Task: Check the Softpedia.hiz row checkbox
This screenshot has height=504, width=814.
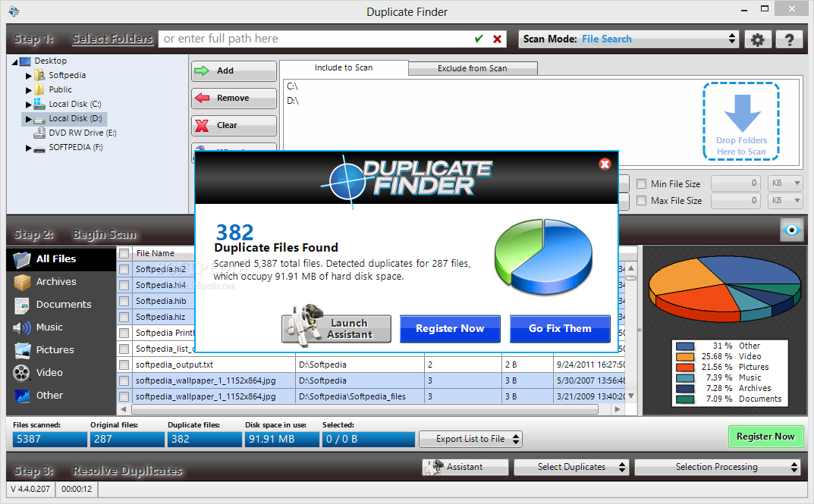Action: [x=124, y=318]
